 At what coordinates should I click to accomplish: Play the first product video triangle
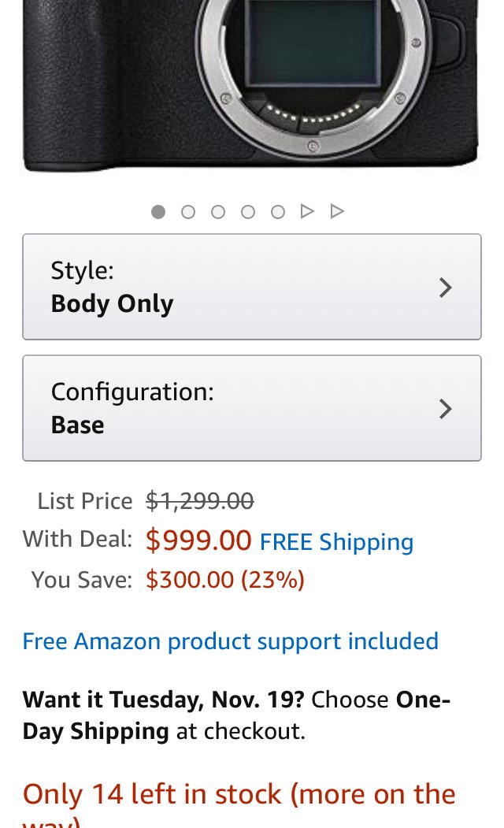pyautogui.click(x=307, y=211)
